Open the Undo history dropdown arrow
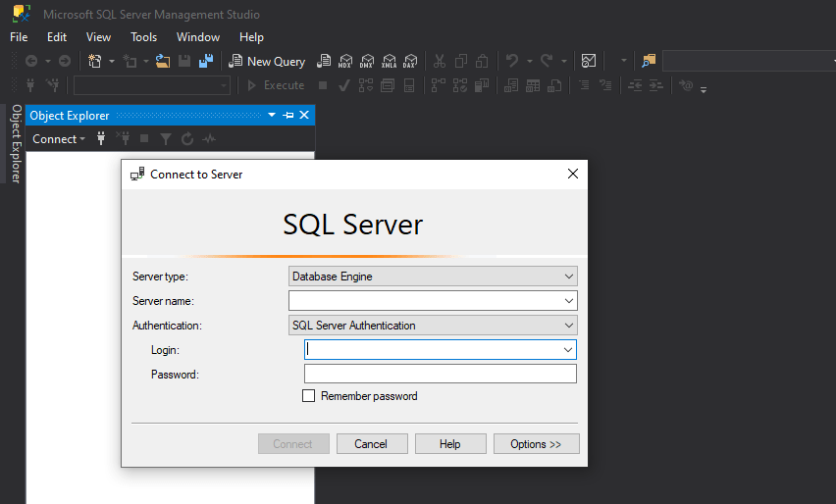836x504 pixels. 530,61
